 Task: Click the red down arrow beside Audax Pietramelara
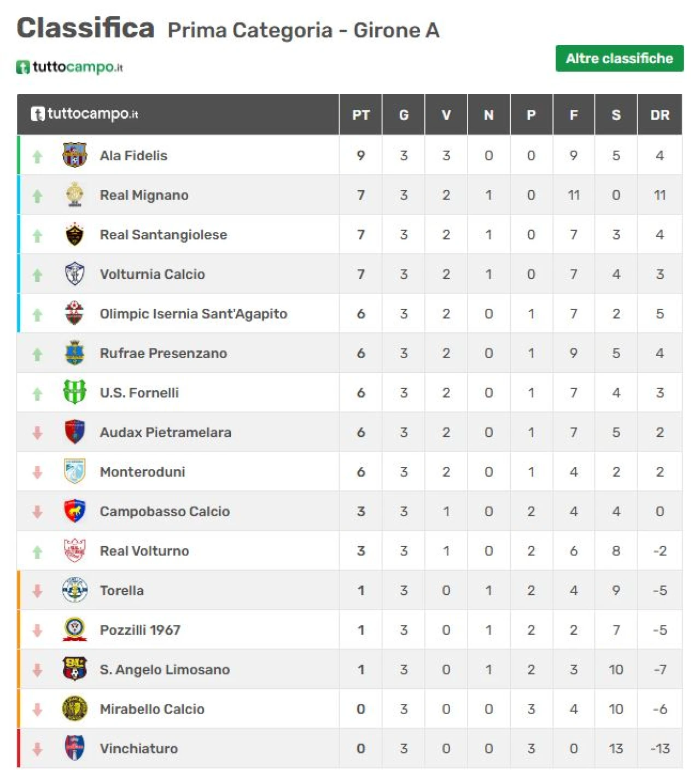[x=37, y=433]
